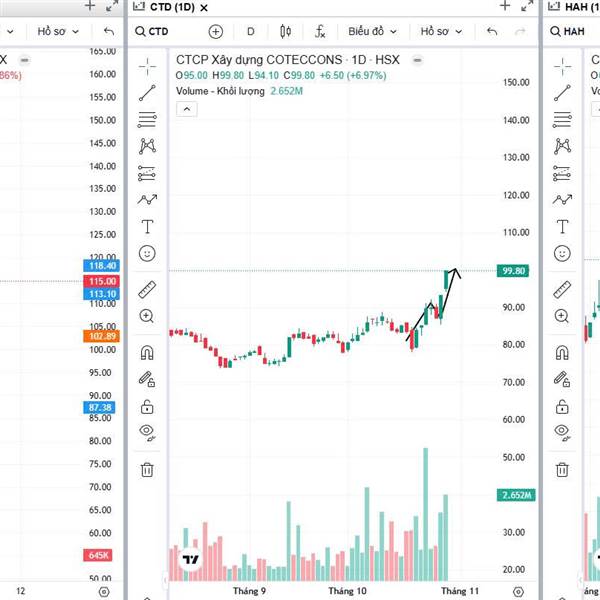Viewport: 600px width, 600px height.
Task: Select the trend line drawing tool
Action: click(x=147, y=93)
